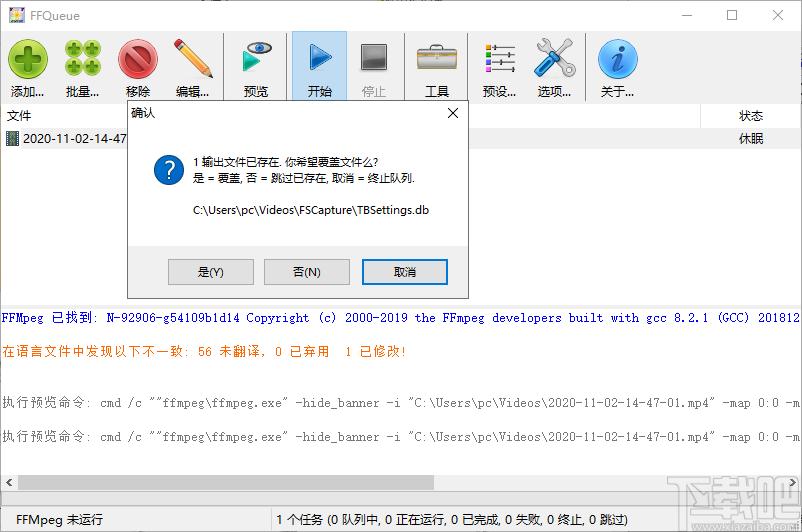
Task: Click the first 执行预览命令 log line
Action: [400, 403]
